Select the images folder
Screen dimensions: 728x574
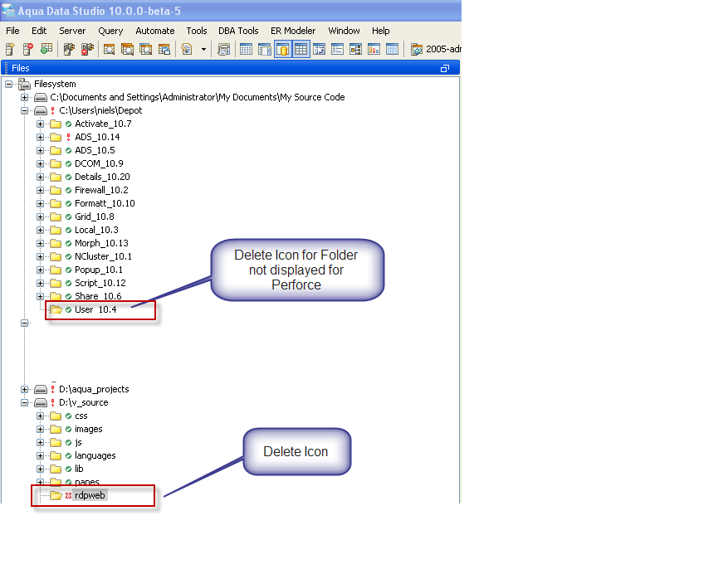point(89,429)
